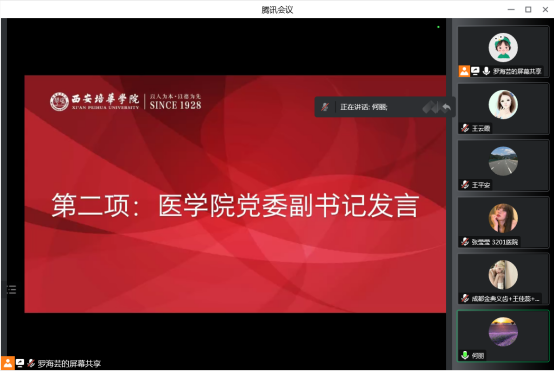Click the muted mic icon in bottom-left status bar
Viewport: 554px width, 371px height.
(31, 363)
